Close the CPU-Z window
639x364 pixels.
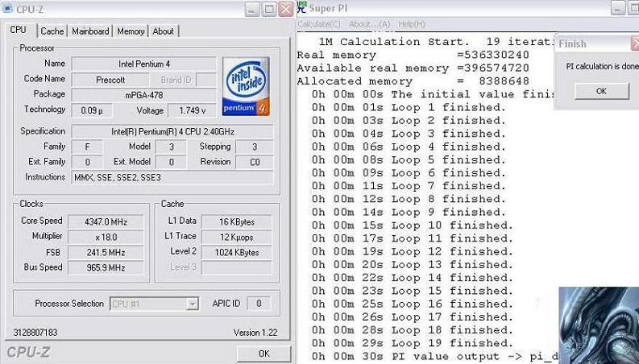pos(285,10)
